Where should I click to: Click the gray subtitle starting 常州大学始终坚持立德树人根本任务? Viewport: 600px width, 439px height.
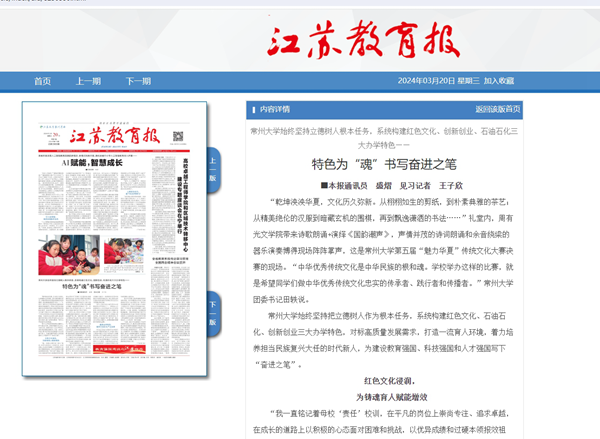coord(384,138)
